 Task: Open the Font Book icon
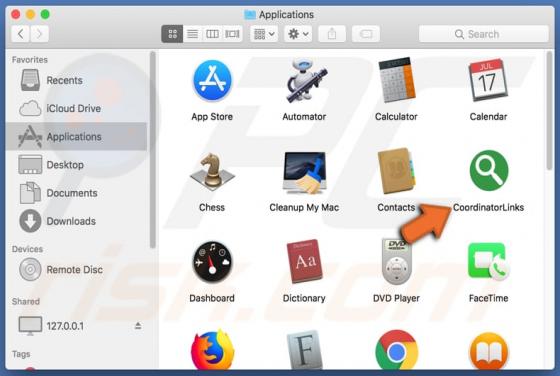point(304,350)
